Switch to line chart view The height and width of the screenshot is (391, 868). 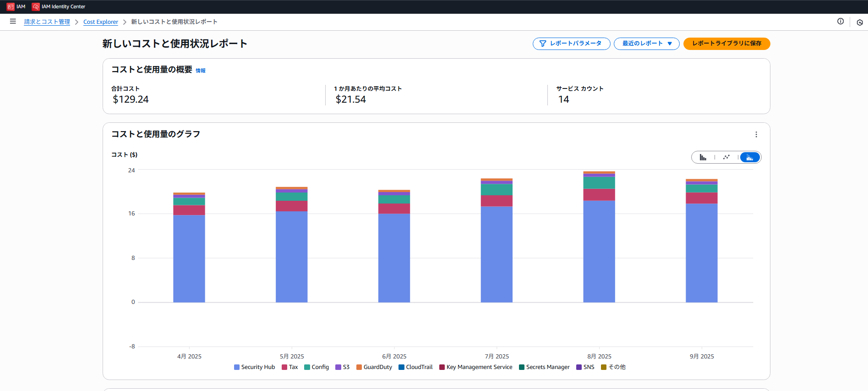pos(726,157)
